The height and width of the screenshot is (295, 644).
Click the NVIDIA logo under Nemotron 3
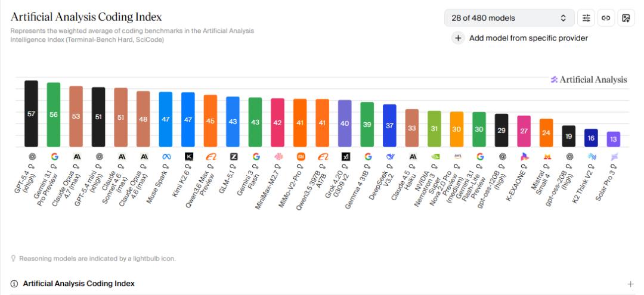435,157
